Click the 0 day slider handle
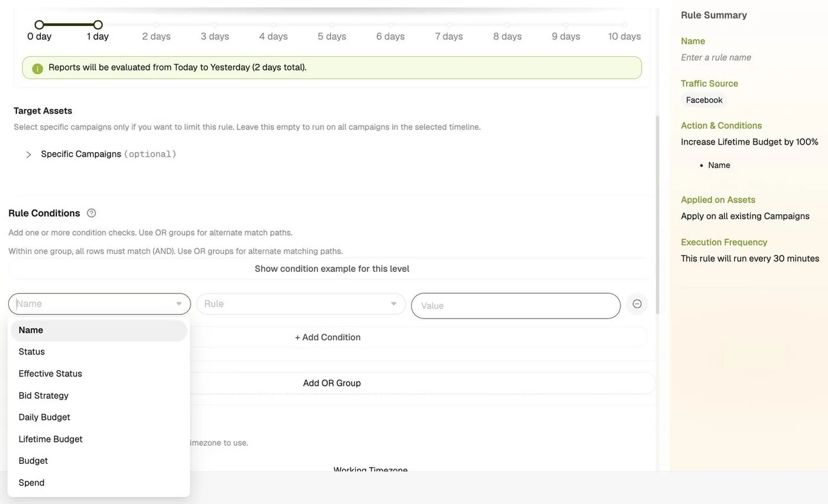828x504 pixels. [39, 25]
